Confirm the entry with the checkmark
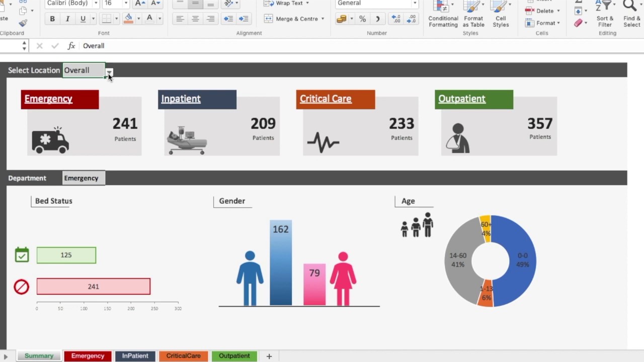The image size is (644, 362). coord(55,46)
